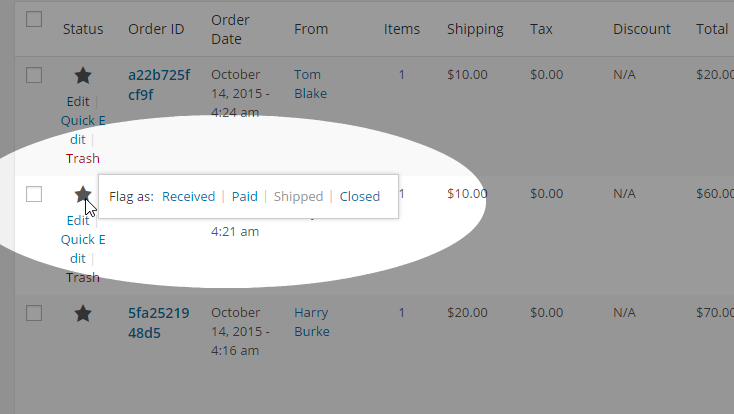
Task: Click the star icon beside the Flag as popup
Action: [83, 194]
